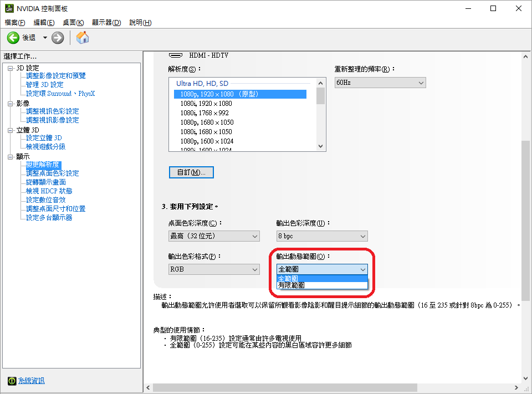Select 調整桌面色彩設定 in tree
Image resolution: width=532 pixels, height=394 pixels.
(53, 173)
